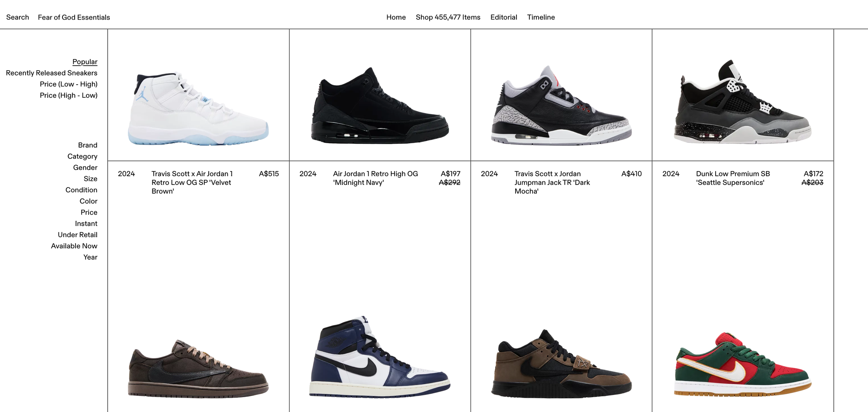Toggle the Available Now filter

(x=74, y=246)
